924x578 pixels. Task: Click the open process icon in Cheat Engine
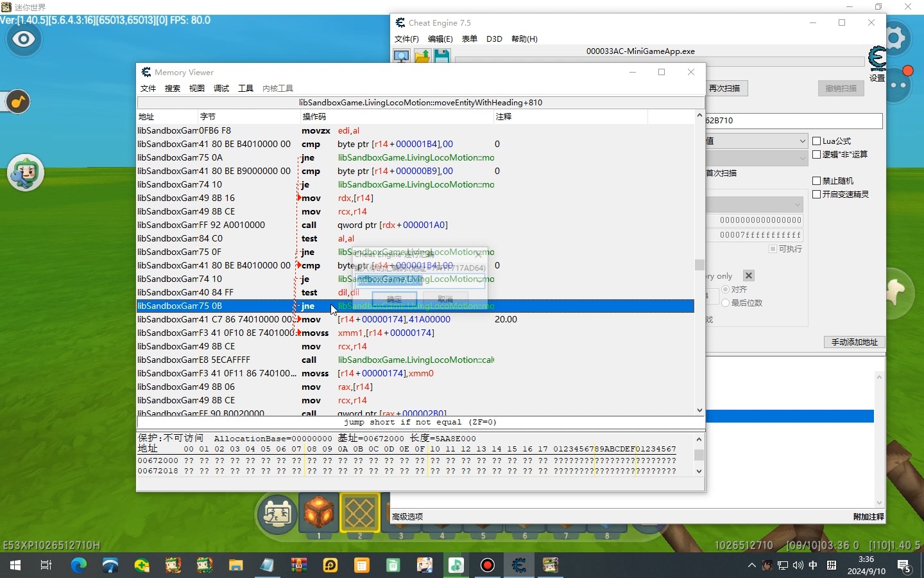coord(402,57)
